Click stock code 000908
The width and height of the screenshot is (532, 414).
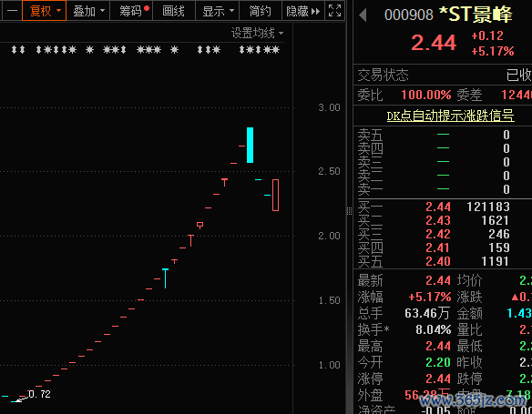[409, 15]
